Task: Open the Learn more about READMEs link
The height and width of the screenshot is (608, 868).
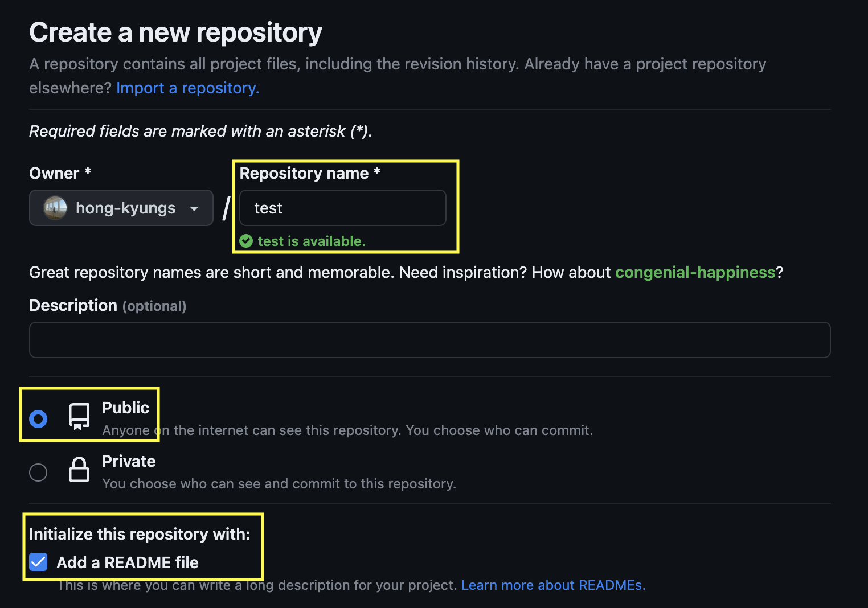Action: point(553,585)
